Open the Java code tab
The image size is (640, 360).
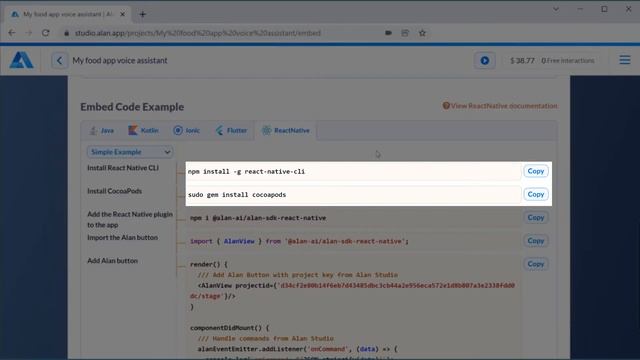(102, 131)
